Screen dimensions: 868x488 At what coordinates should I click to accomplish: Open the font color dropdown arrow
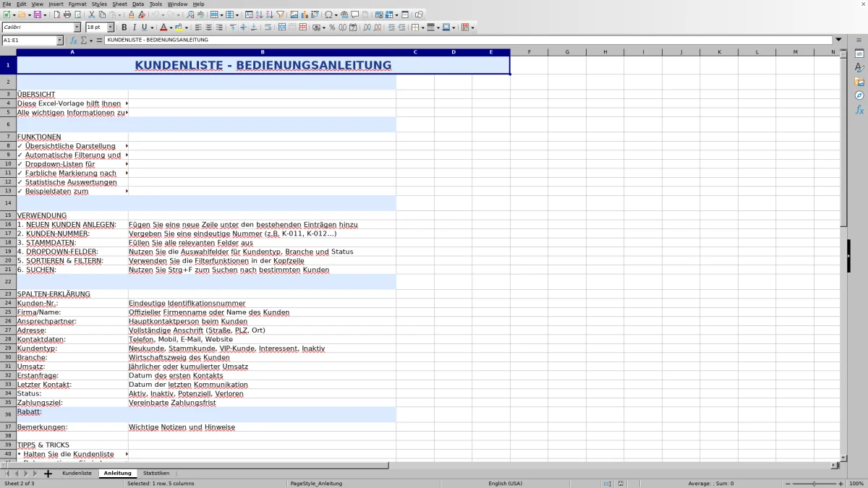pyautogui.click(x=171, y=27)
